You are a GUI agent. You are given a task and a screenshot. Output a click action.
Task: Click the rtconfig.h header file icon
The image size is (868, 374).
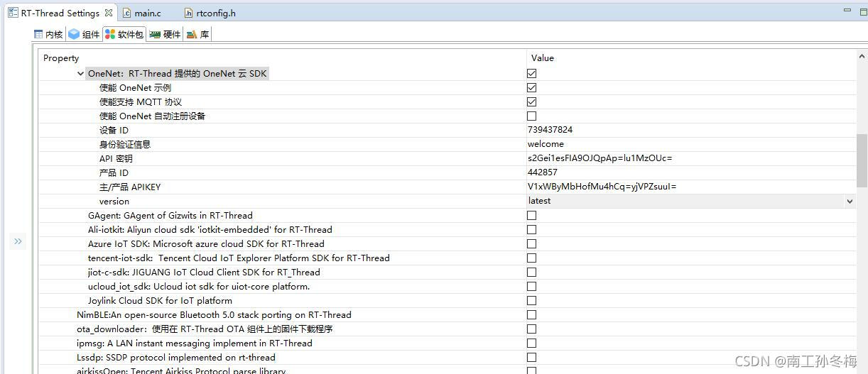(x=188, y=13)
